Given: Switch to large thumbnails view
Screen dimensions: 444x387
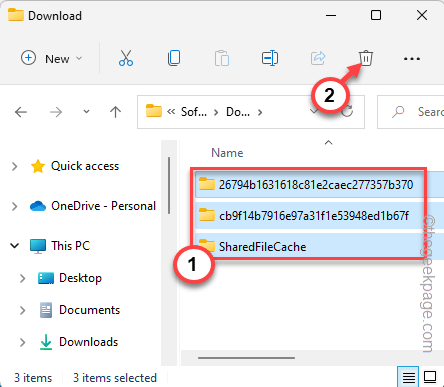Looking at the screenshot, I should [430, 377].
